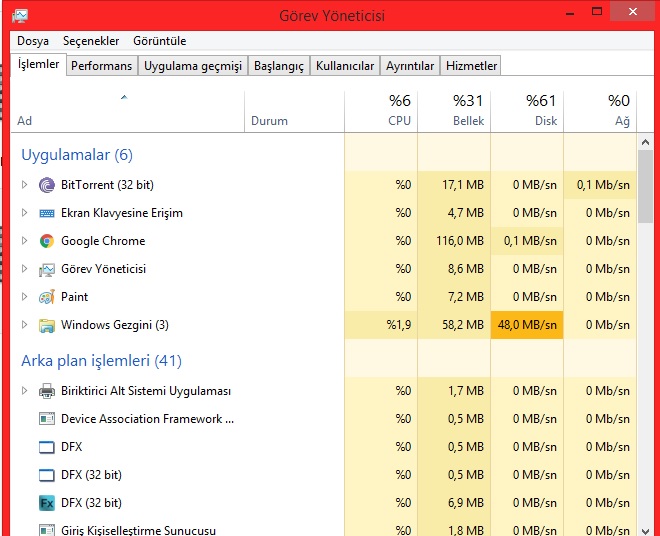Open the Görüntüle menu
Viewport: 660px width, 536px height.
(160, 41)
